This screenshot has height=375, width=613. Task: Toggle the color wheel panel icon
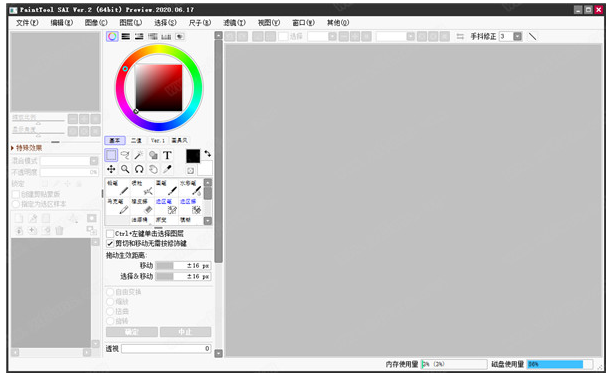(112, 36)
